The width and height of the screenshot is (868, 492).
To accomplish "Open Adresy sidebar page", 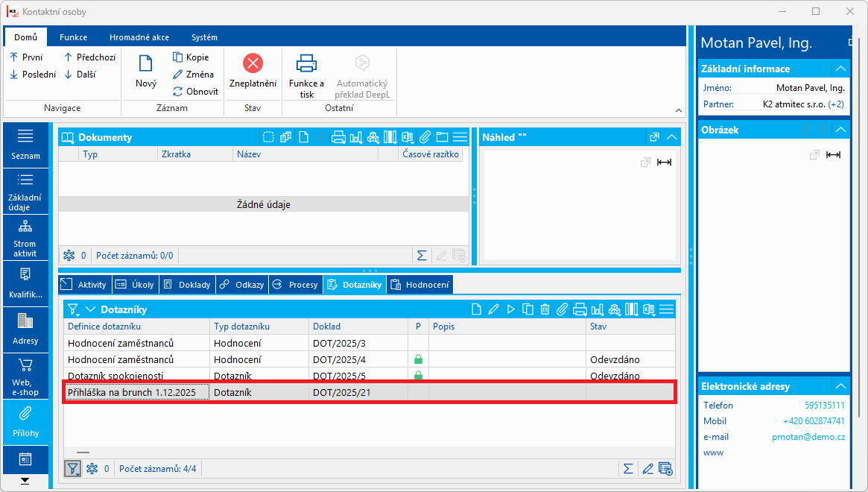I will point(25,329).
